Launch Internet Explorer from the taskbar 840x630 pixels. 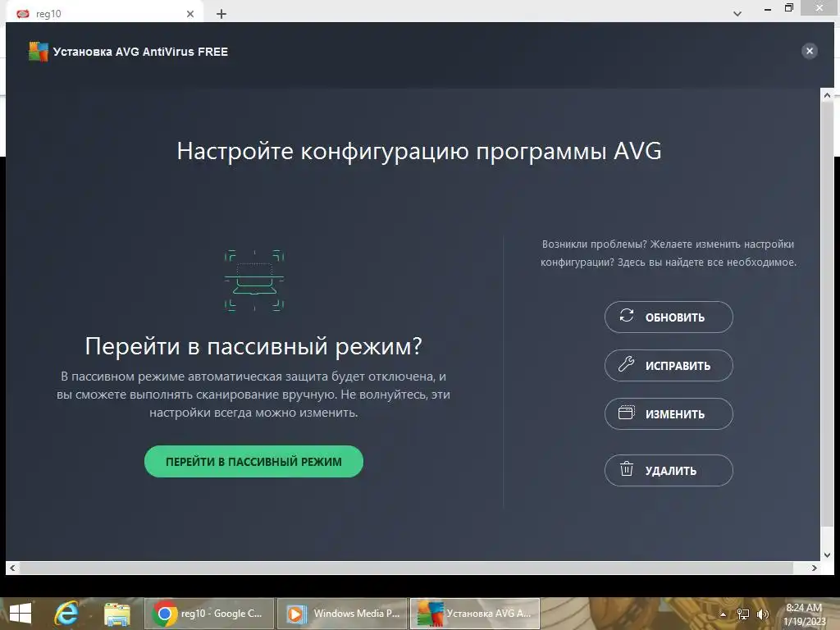point(66,614)
